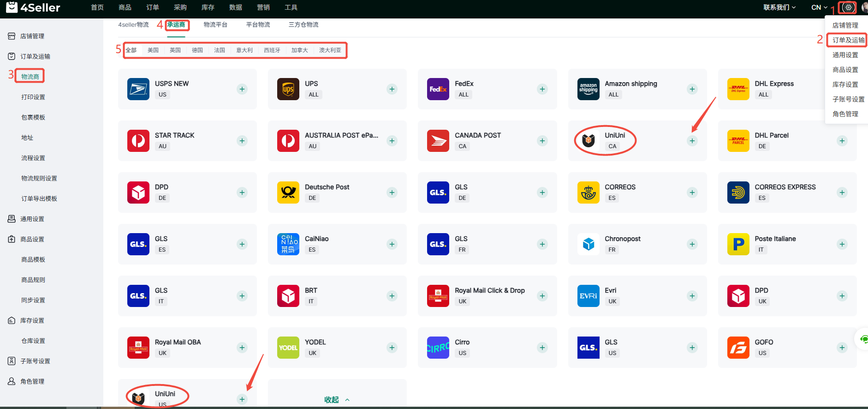Add CANADA POST with the plus icon

tap(542, 141)
